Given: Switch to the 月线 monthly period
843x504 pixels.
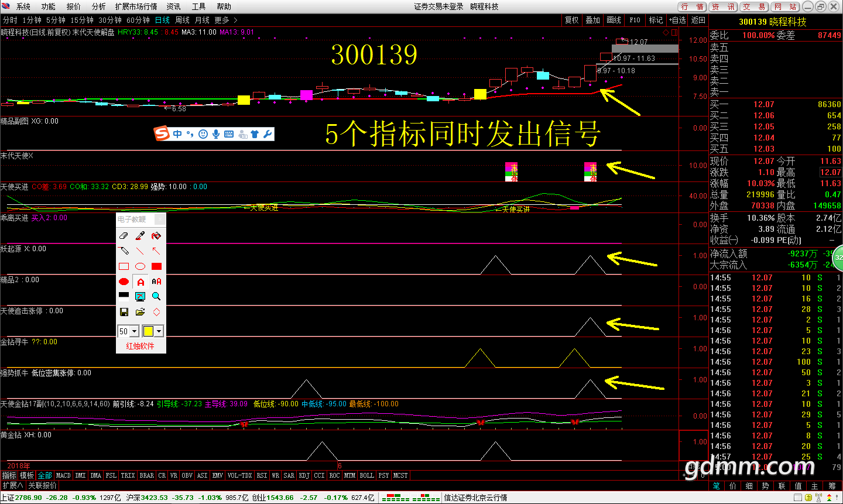Looking at the screenshot, I should point(202,20).
